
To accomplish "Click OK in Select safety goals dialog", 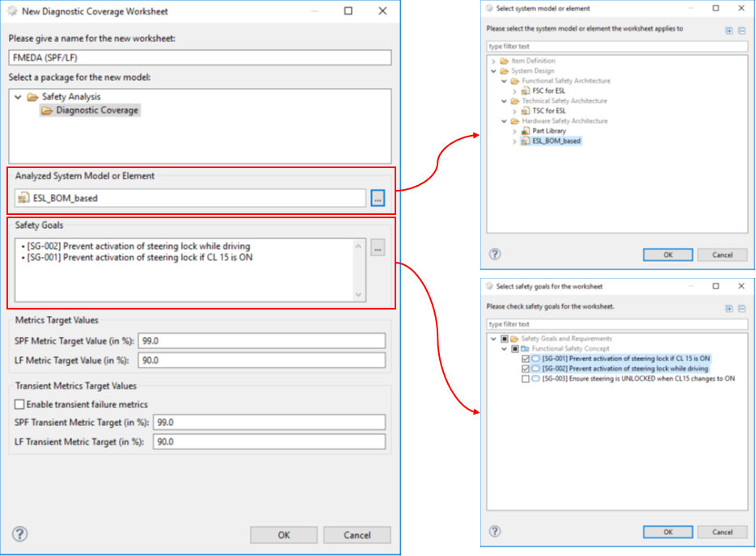I will (x=668, y=532).
